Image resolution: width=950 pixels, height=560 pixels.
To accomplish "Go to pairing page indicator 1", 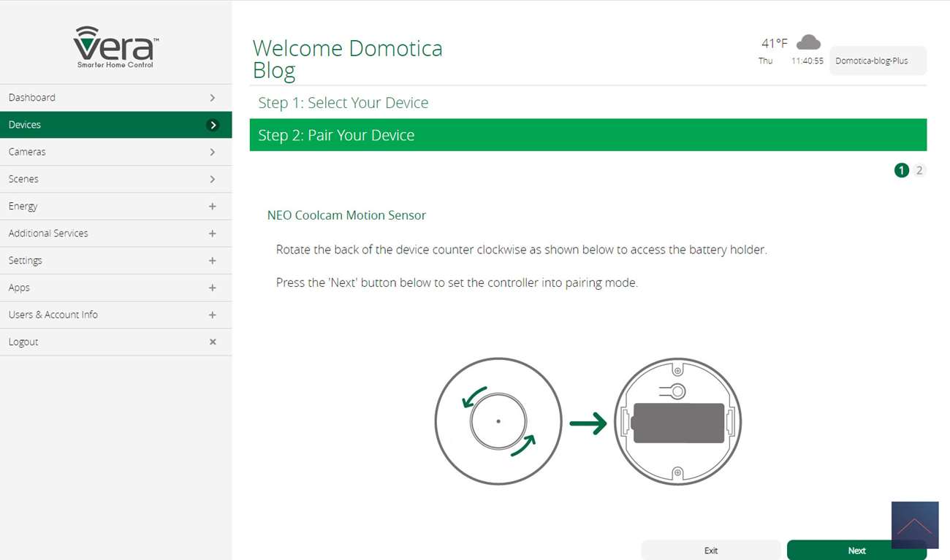I will click(x=901, y=170).
